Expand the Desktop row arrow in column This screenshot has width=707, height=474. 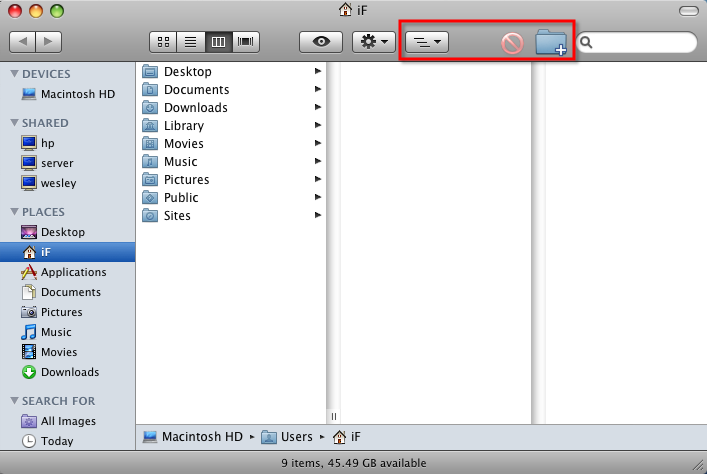[x=318, y=71]
